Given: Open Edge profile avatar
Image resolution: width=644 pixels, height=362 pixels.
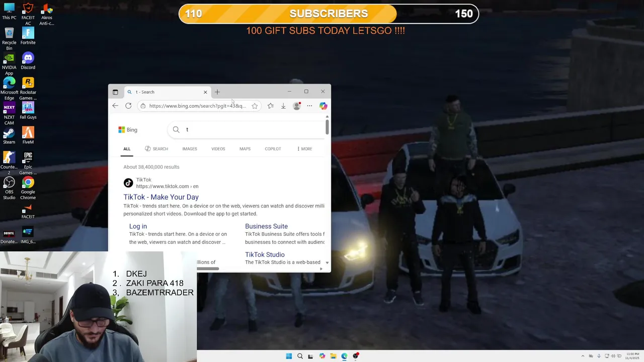Looking at the screenshot, I should [297, 106].
